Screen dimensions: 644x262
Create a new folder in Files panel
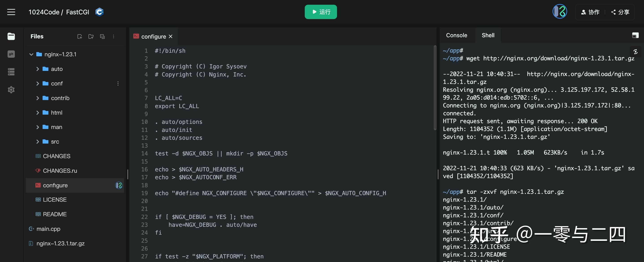click(x=91, y=37)
